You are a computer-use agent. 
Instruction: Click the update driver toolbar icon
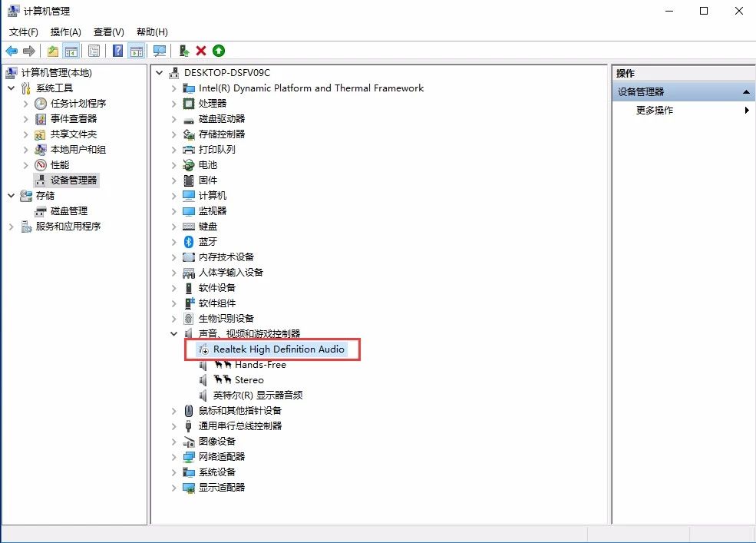tap(183, 51)
